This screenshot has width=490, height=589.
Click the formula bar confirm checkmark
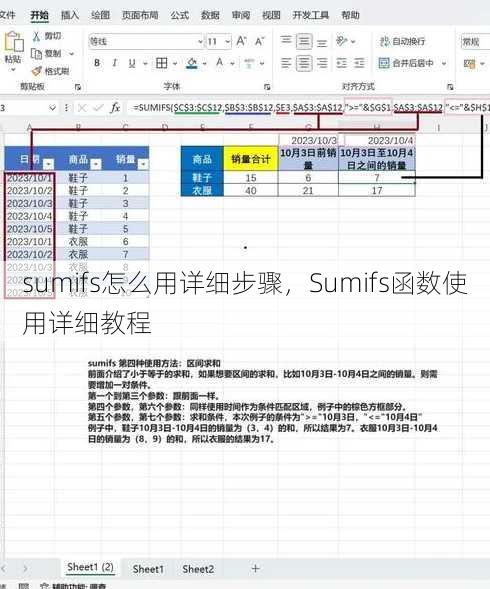point(98,109)
